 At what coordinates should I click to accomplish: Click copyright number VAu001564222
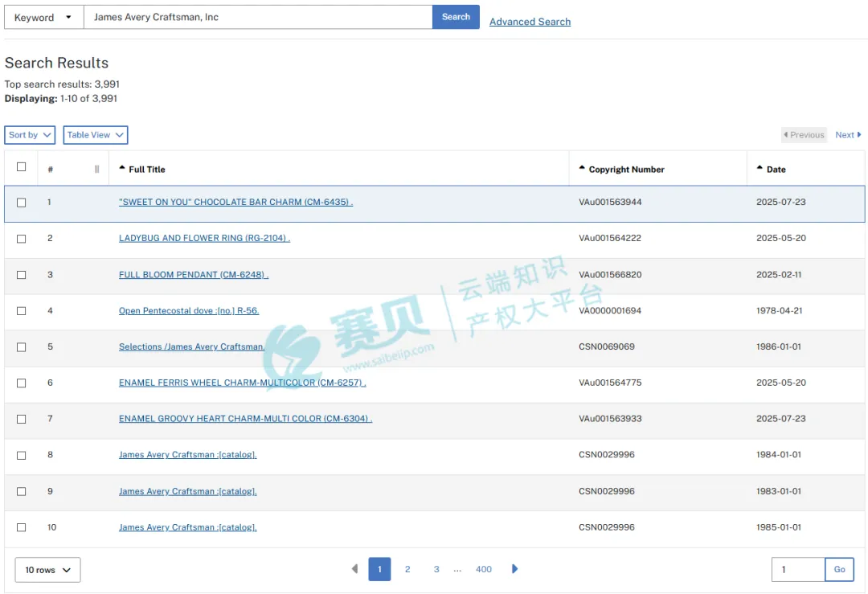(x=610, y=238)
